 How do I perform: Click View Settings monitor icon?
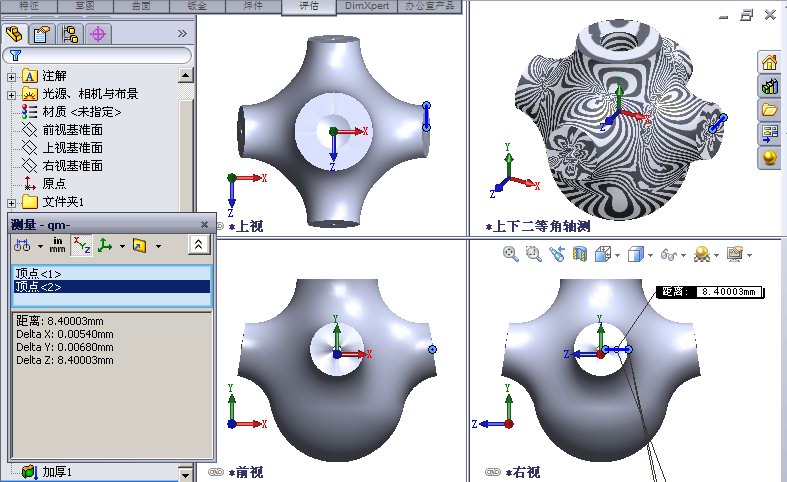coord(735,254)
